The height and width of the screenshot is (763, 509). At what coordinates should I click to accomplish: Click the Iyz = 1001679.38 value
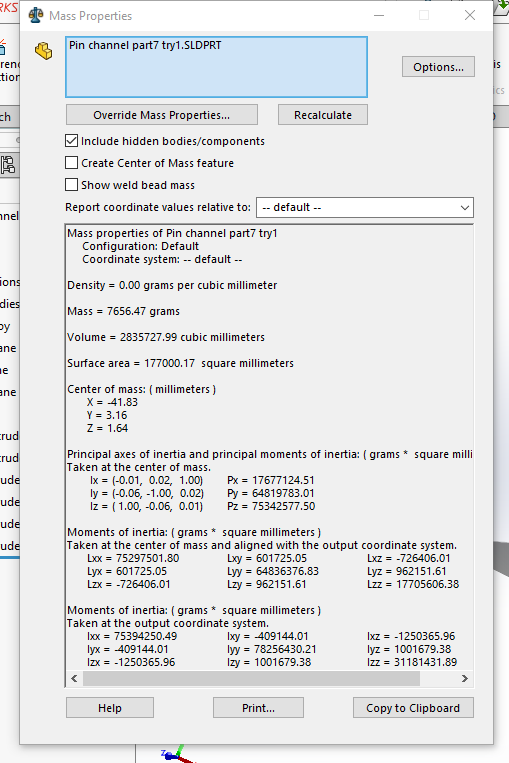409,649
